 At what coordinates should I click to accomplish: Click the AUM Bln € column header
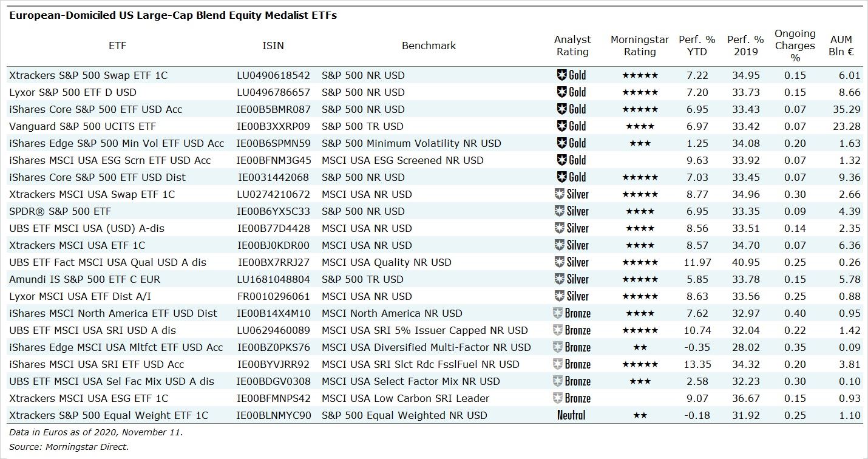point(841,46)
